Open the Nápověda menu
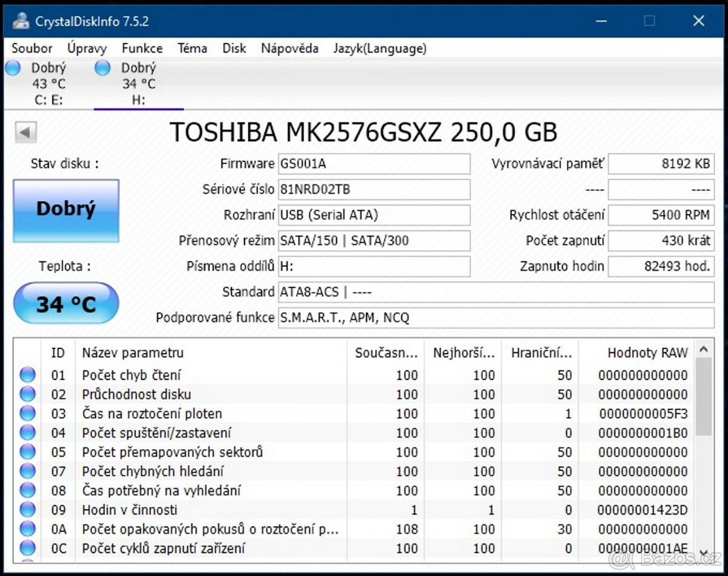Screen dimensions: 728x576 289,49
